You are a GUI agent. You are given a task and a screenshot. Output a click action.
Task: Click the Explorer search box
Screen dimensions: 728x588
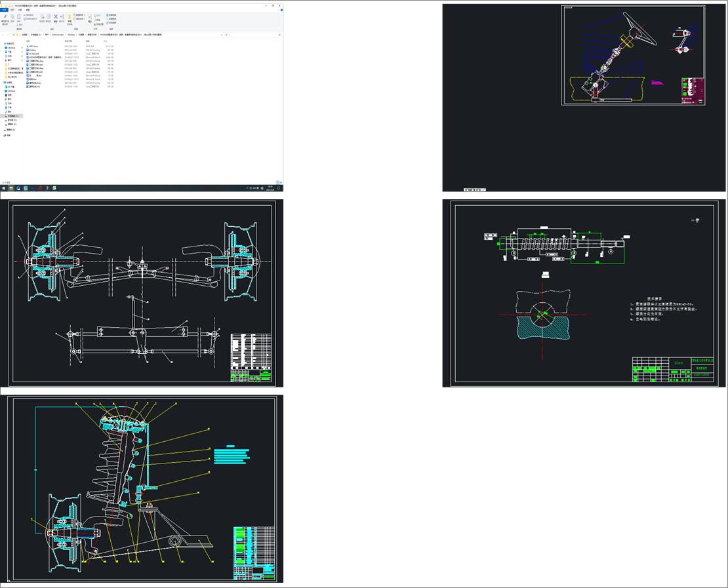click(x=256, y=35)
